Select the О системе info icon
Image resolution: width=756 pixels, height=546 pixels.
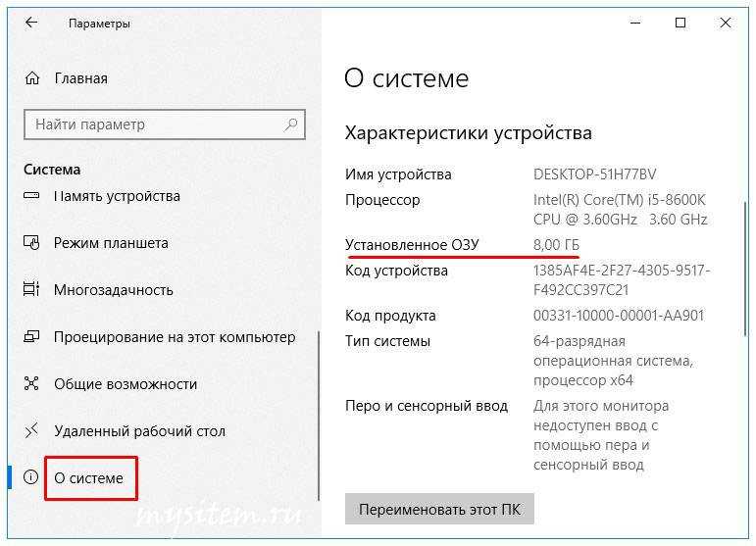point(30,477)
